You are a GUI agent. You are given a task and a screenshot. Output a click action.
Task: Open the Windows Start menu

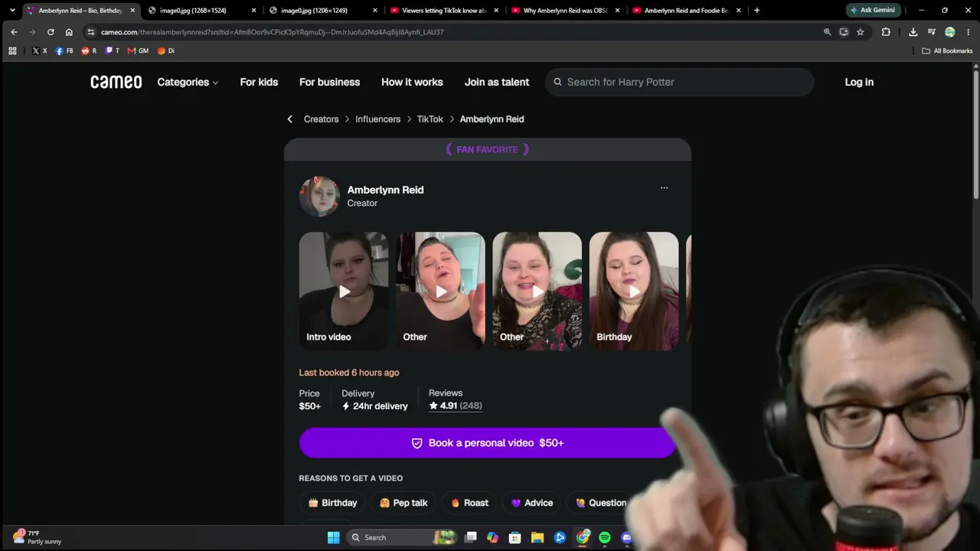[x=333, y=537]
